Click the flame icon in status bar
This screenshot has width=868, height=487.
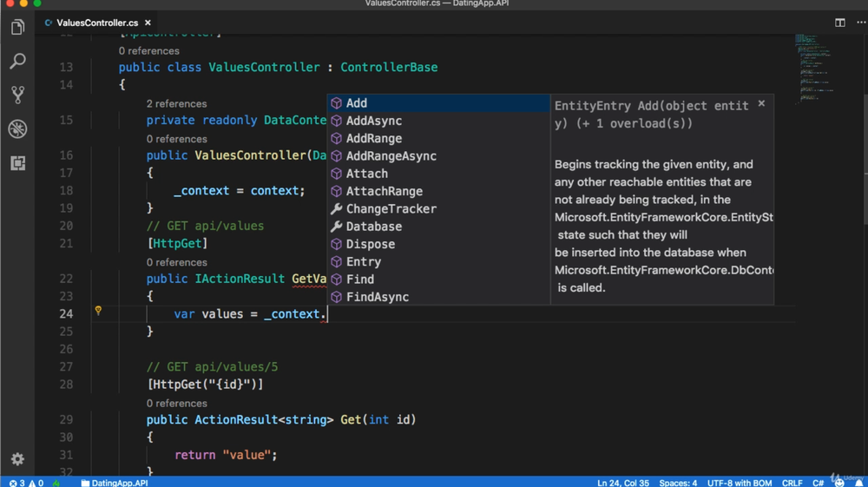tap(56, 483)
